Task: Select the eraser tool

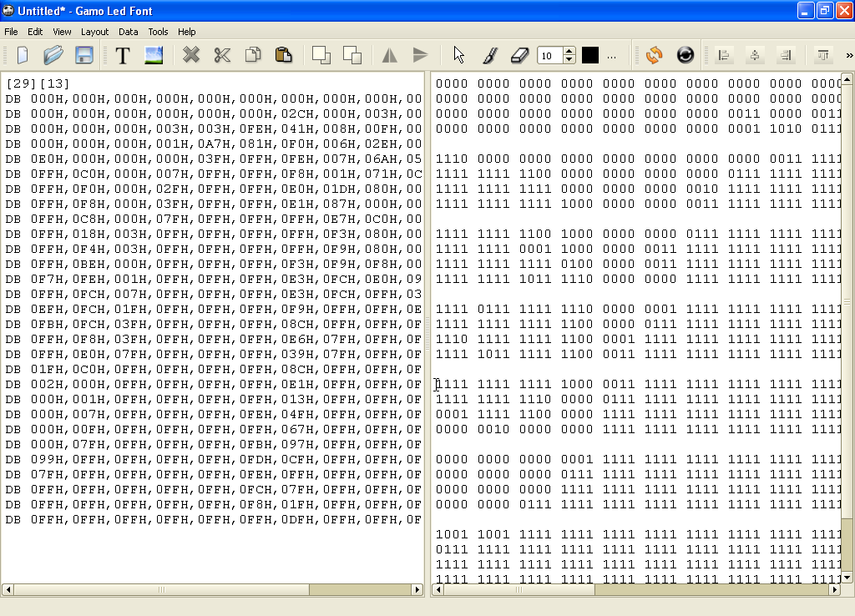Action: click(520, 55)
